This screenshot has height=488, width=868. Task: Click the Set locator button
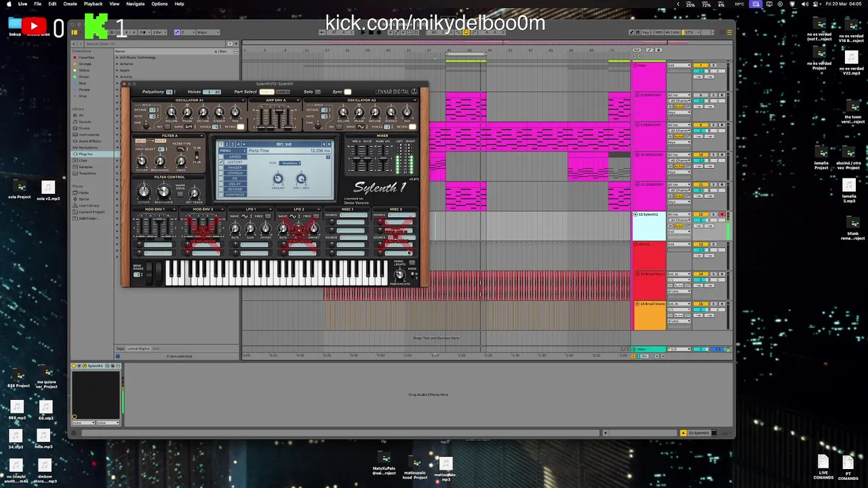pyautogui.click(x=637, y=50)
